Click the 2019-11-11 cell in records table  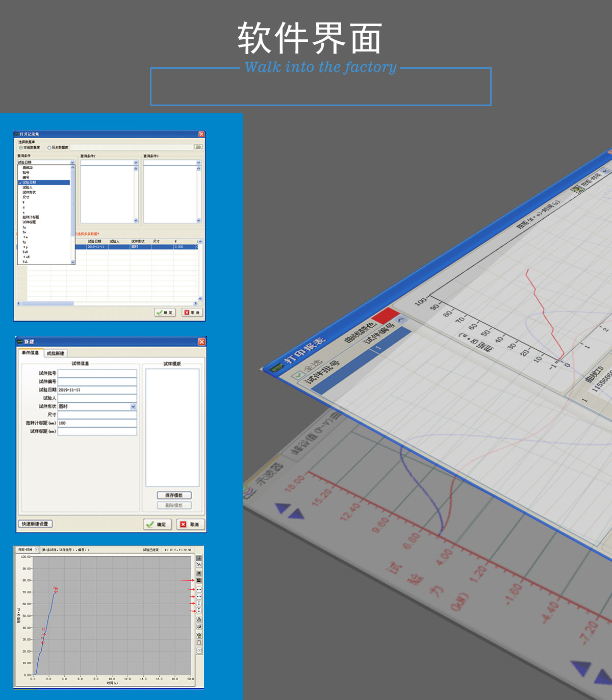97,247
